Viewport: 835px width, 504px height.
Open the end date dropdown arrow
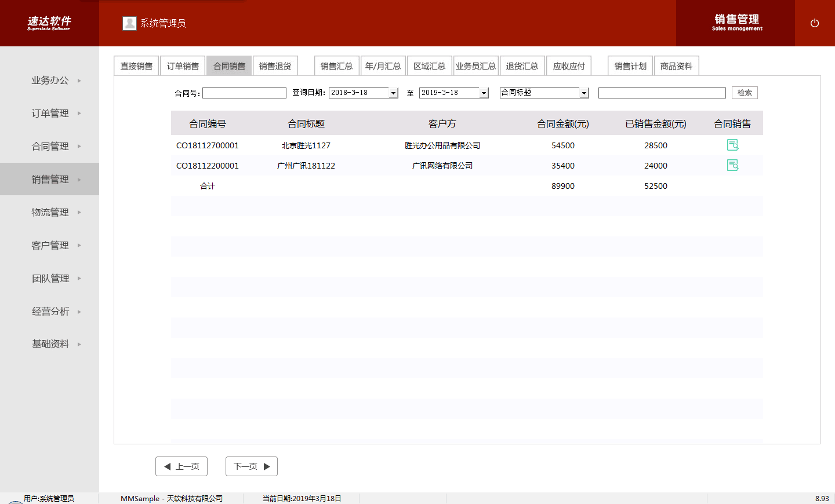(484, 93)
